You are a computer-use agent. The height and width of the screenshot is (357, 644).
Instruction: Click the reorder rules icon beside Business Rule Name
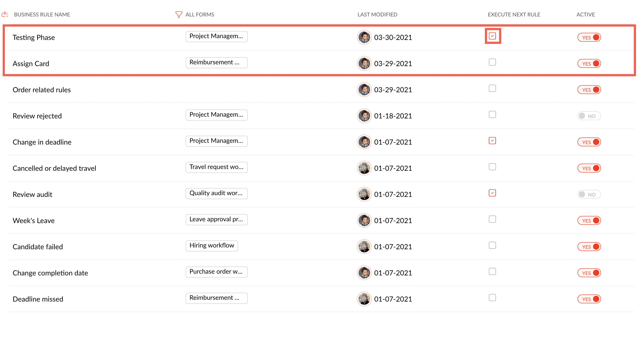[x=5, y=14]
